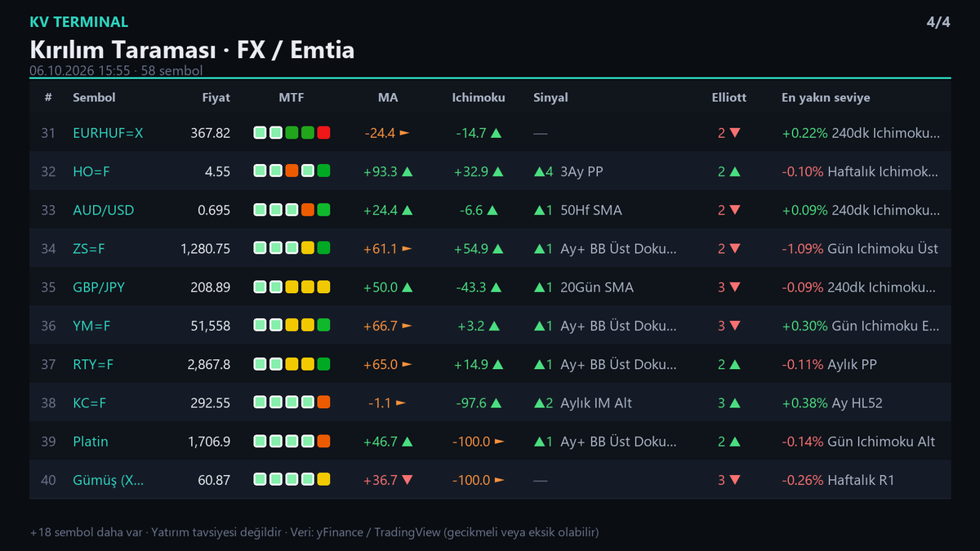Select the RTY=F symbol
The height and width of the screenshot is (551, 980).
pyautogui.click(x=92, y=364)
